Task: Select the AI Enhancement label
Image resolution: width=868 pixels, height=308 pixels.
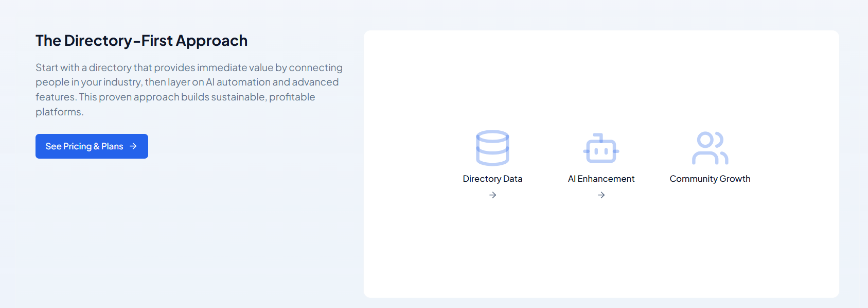Action: pyautogui.click(x=601, y=179)
